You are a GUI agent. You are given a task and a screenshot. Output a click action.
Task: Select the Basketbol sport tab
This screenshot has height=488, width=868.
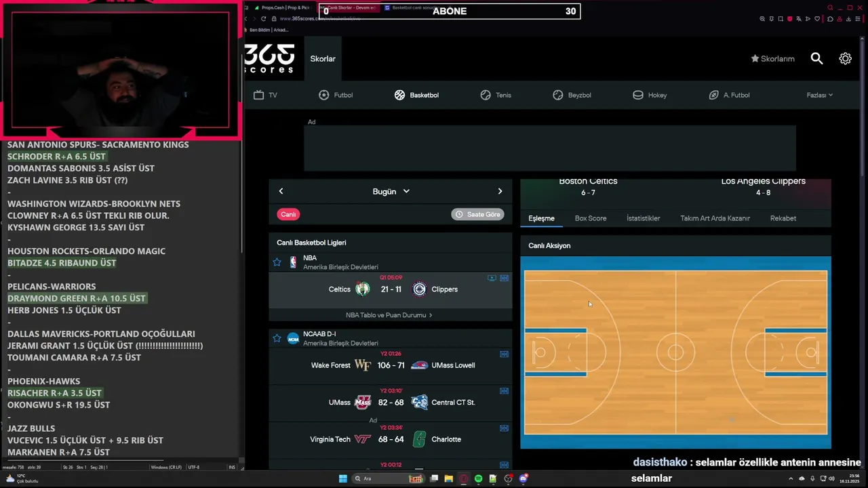click(x=416, y=95)
